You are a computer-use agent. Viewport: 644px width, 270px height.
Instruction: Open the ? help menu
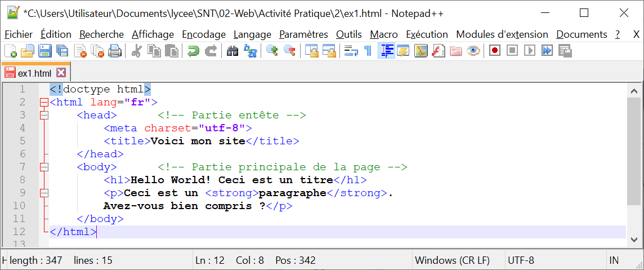click(x=618, y=34)
